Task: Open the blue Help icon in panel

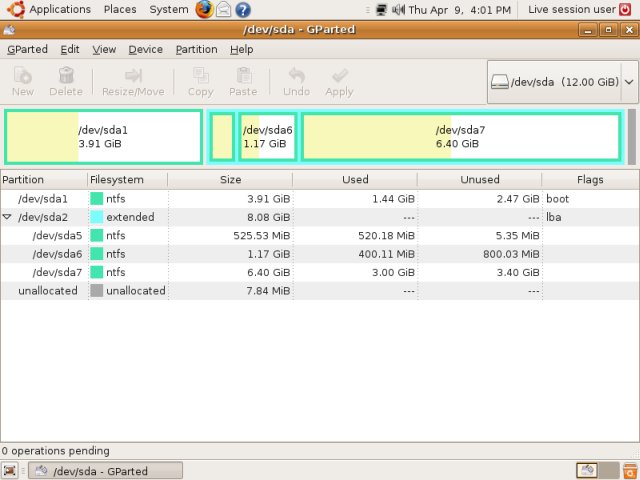Action: click(243, 9)
